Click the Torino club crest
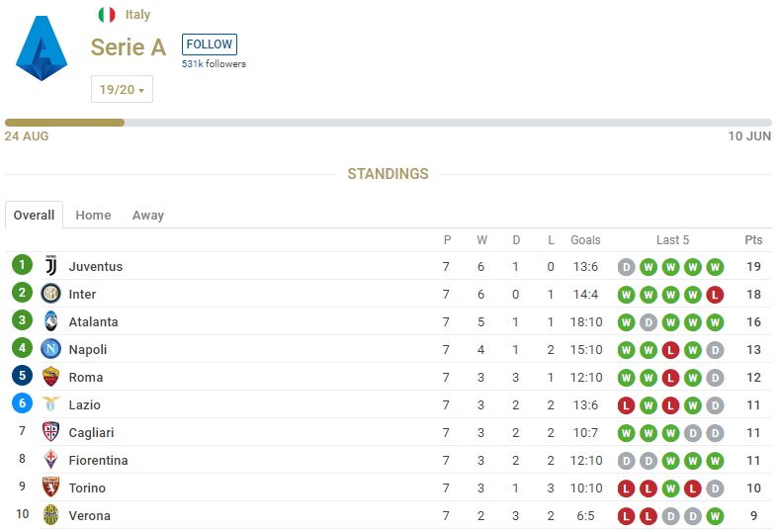 click(51, 488)
